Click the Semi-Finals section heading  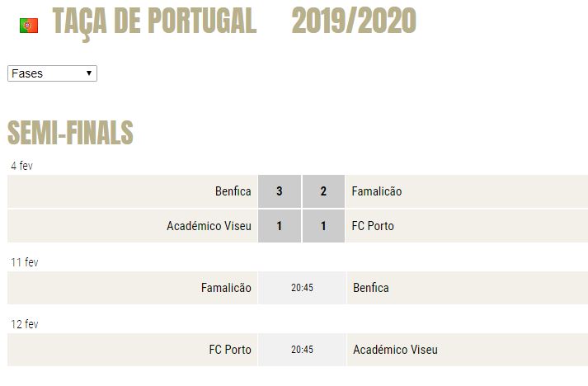(70, 133)
